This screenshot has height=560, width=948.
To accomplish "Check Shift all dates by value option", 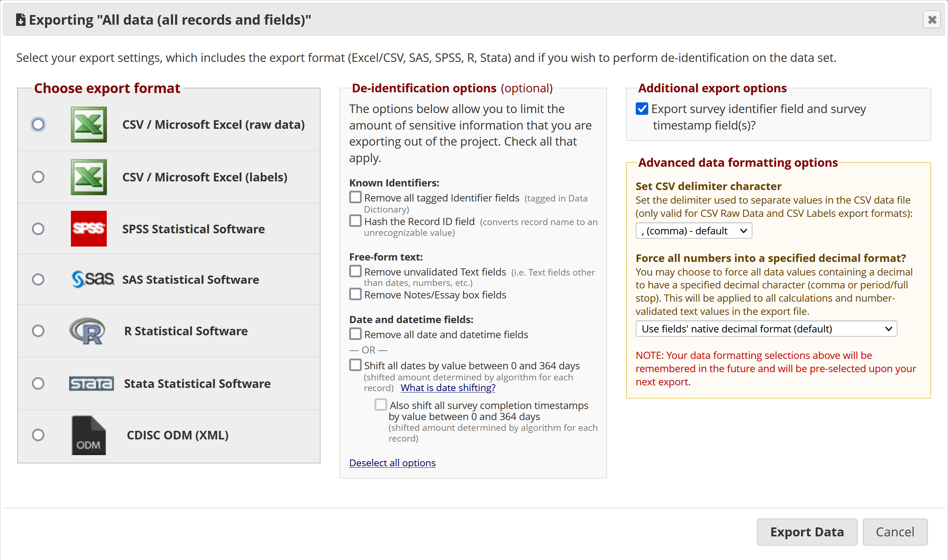I will pyautogui.click(x=355, y=365).
